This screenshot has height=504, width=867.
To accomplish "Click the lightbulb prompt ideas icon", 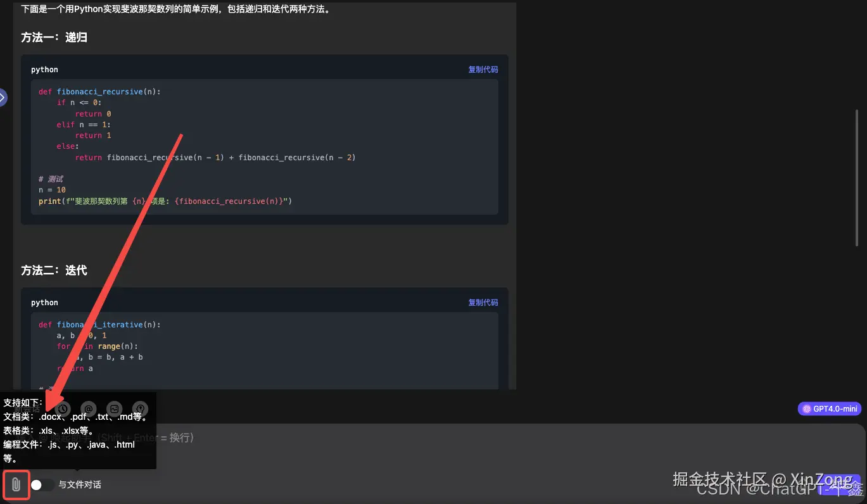I will tap(140, 409).
